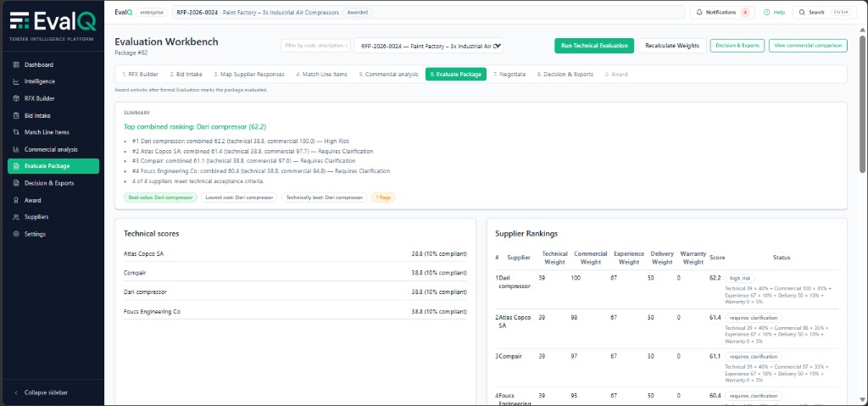Click View commercial comparison button
The image size is (868, 406).
pos(808,46)
